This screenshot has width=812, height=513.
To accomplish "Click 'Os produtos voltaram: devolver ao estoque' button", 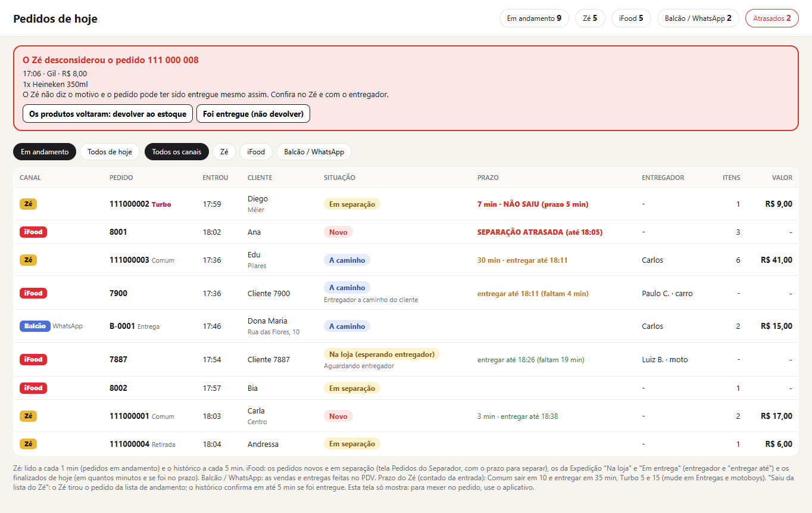I will 108,114.
